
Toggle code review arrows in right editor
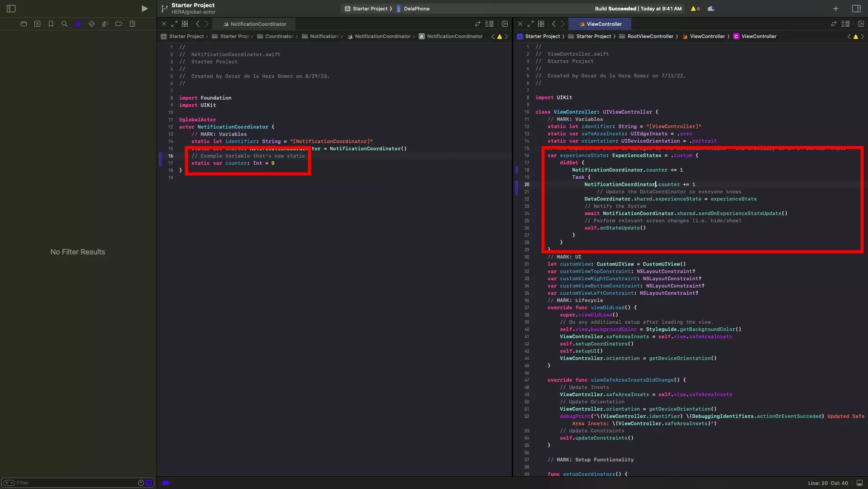coord(834,24)
